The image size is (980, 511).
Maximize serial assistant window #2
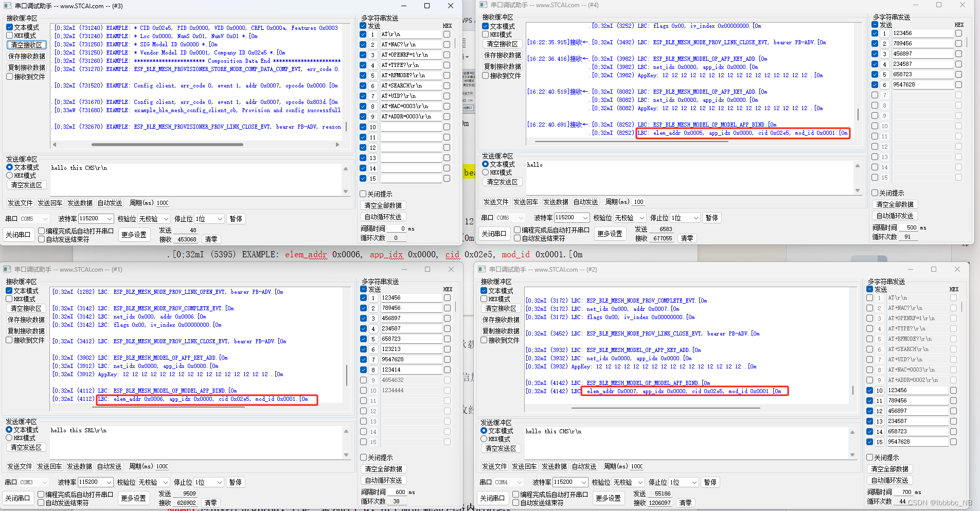point(934,269)
